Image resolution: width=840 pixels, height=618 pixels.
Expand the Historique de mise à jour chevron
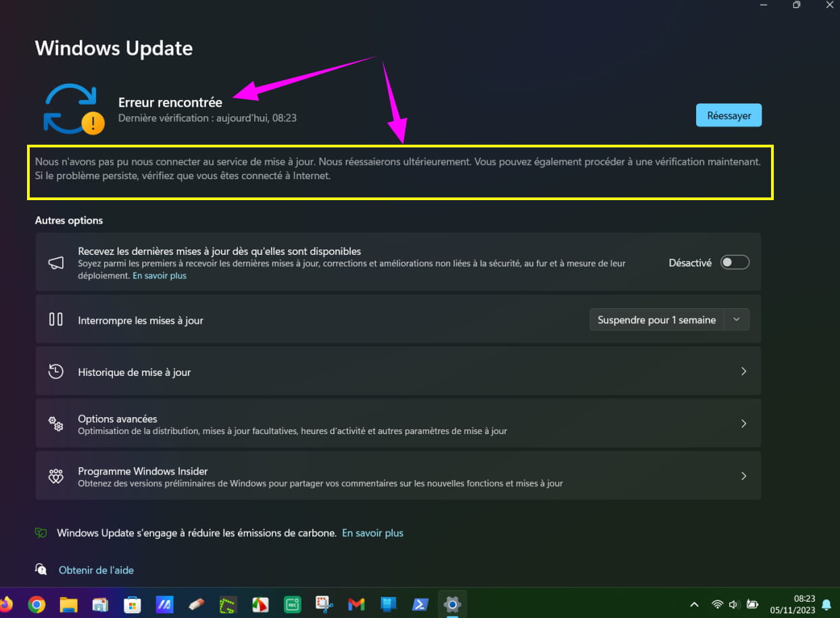(x=743, y=371)
